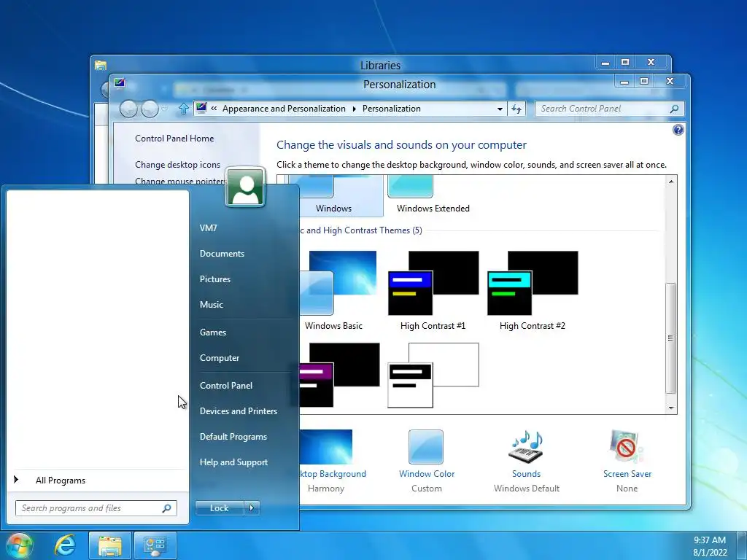Click the Personalization window title bar icon
The image size is (747, 560).
point(119,83)
